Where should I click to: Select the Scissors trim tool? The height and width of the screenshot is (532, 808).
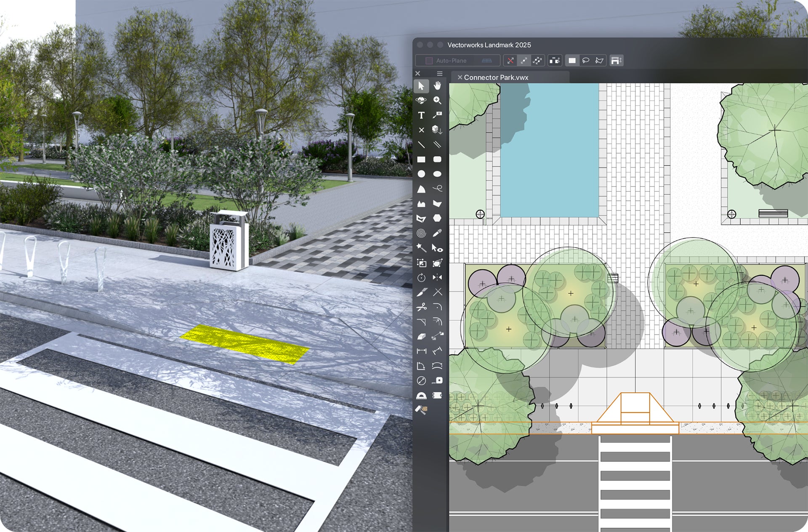click(421, 307)
